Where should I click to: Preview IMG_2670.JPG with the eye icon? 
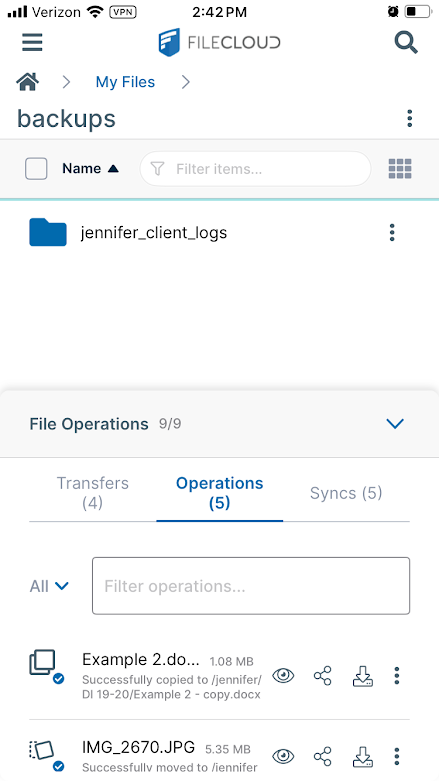tap(283, 757)
